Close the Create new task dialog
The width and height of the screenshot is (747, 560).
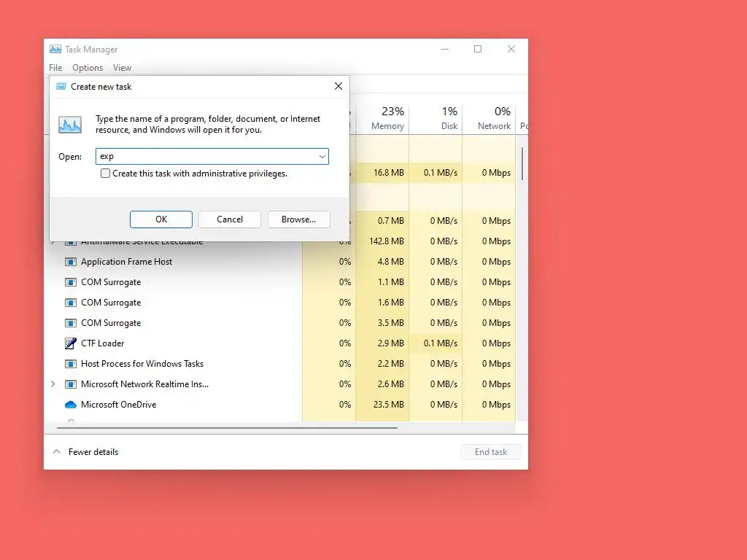point(338,86)
